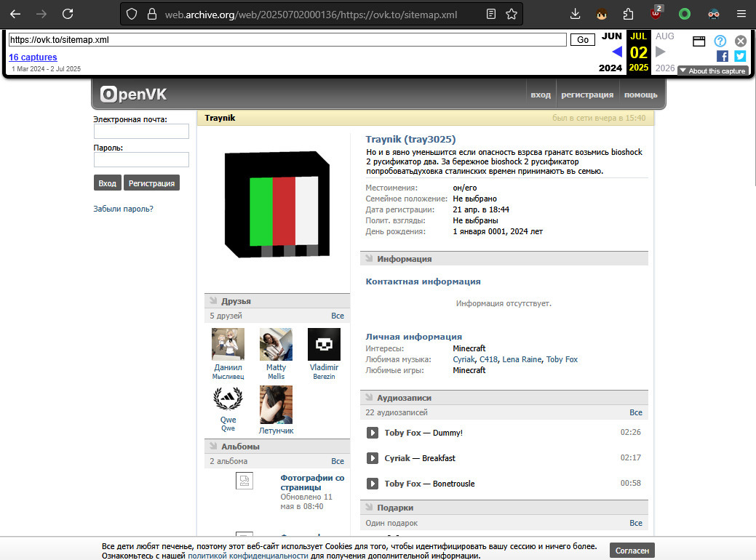Open the 16 captures link
The height and width of the screenshot is (560, 756).
click(x=33, y=57)
